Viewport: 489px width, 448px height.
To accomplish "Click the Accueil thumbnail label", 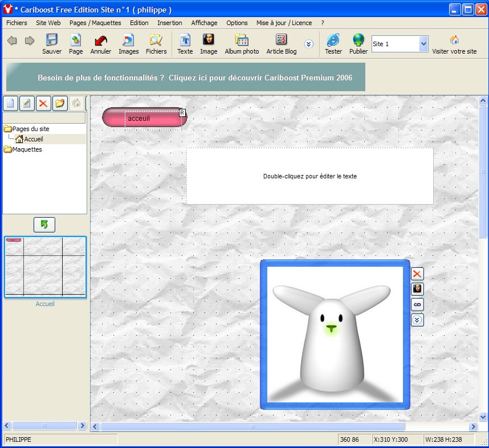I will (x=45, y=304).
